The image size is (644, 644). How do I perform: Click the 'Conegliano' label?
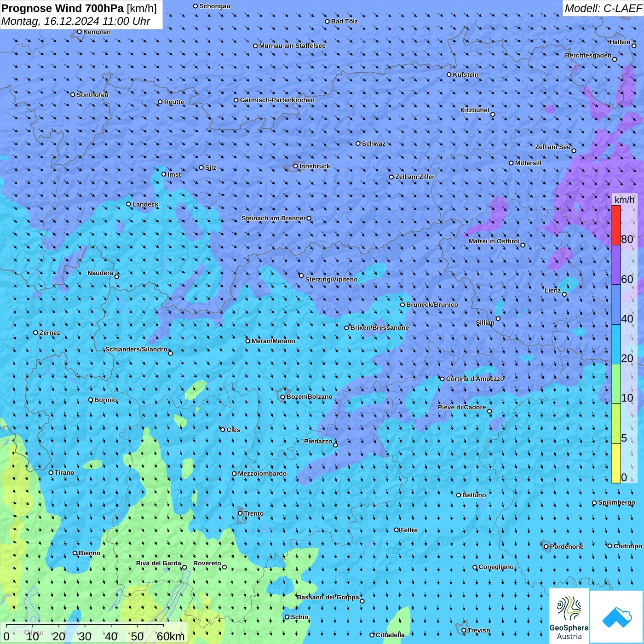tap(496, 567)
